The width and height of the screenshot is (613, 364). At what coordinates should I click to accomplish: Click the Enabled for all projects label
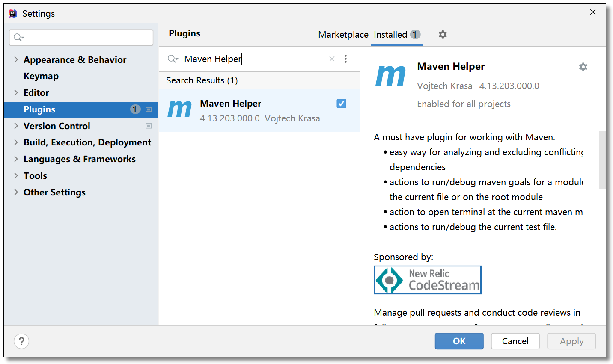point(464,104)
